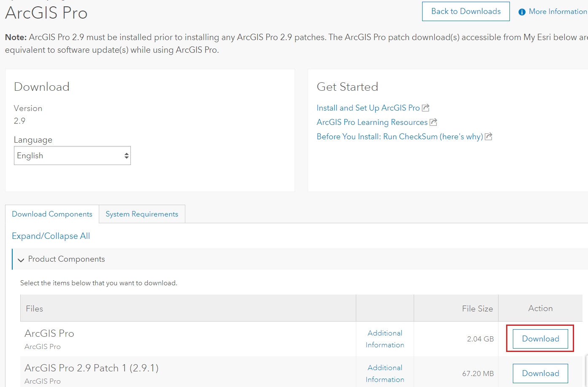Click the info icon beside More Information

(x=522, y=11)
